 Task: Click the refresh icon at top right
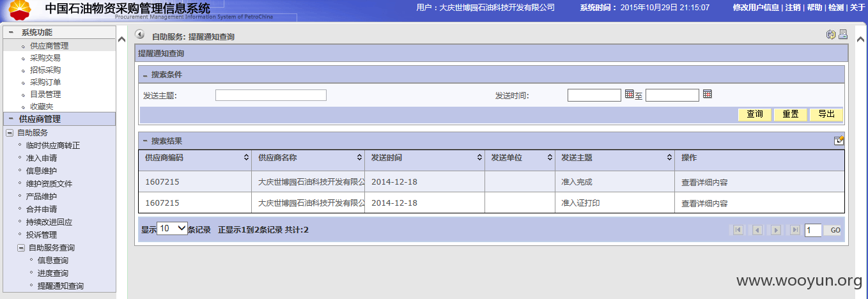coord(831,34)
